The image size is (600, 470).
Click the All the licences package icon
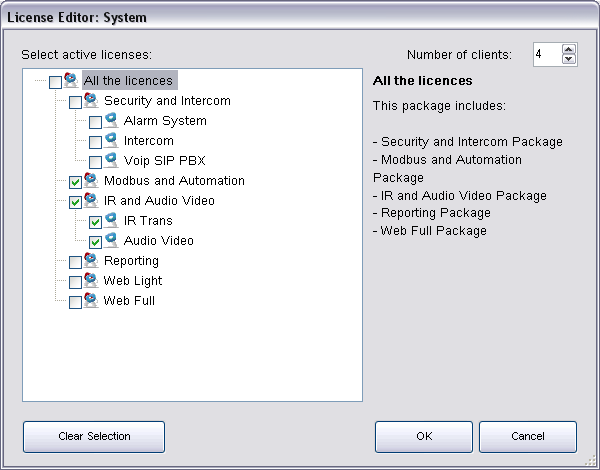point(71,80)
